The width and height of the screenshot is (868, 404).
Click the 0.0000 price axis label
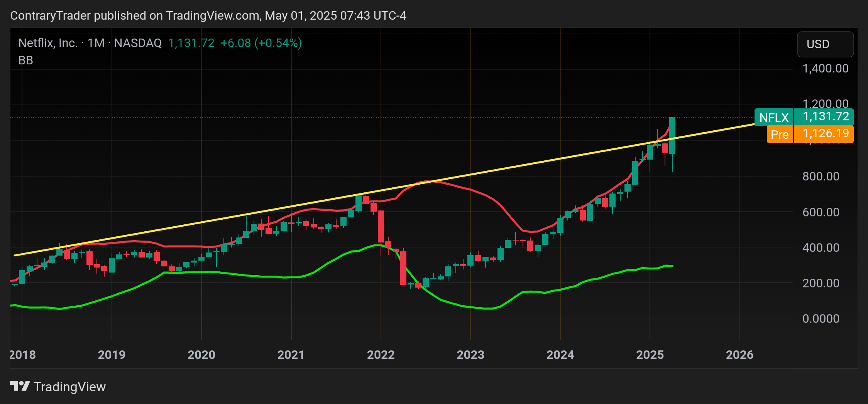pos(821,318)
